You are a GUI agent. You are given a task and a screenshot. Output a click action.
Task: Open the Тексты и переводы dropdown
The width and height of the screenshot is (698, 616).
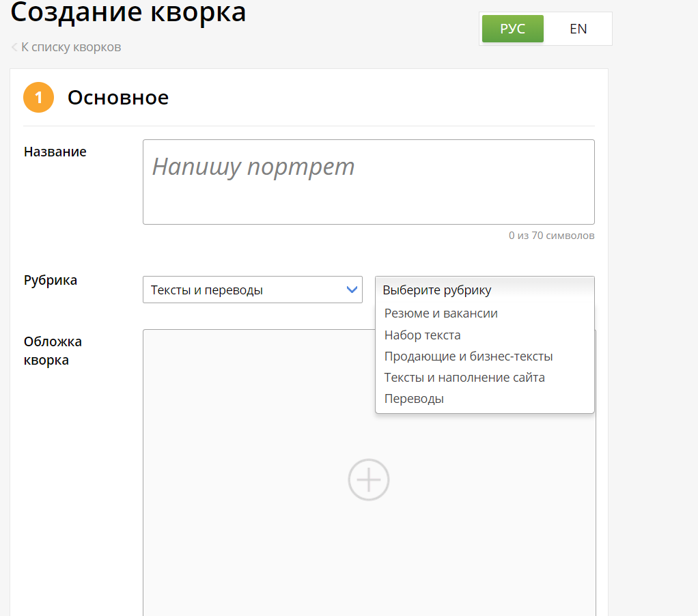coord(253,290)
